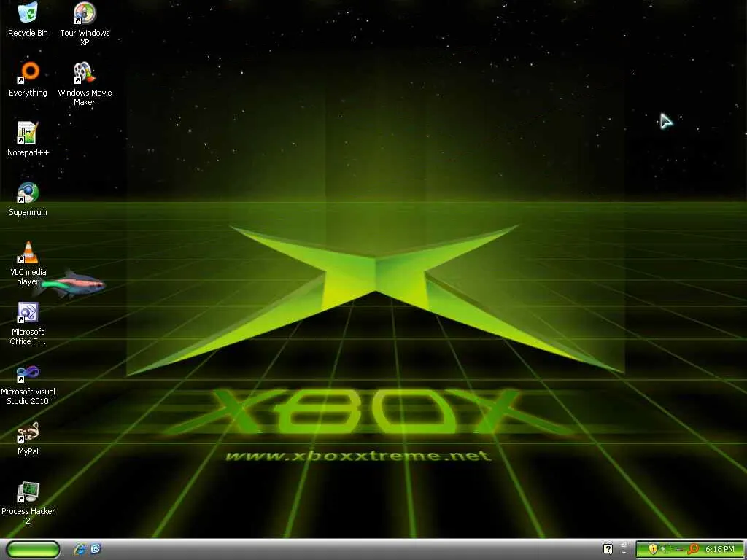
Task: Select the Tour Windows XP shortcut
Action: (85, 24)
